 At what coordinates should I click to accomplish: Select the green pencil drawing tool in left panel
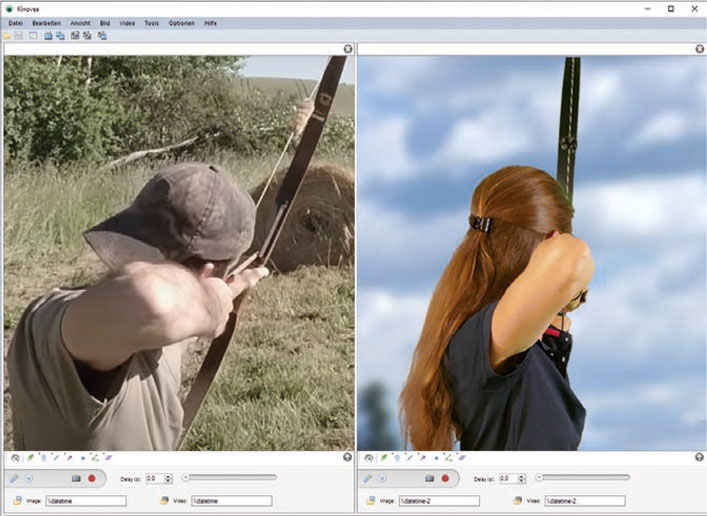[x=29, y=457]
